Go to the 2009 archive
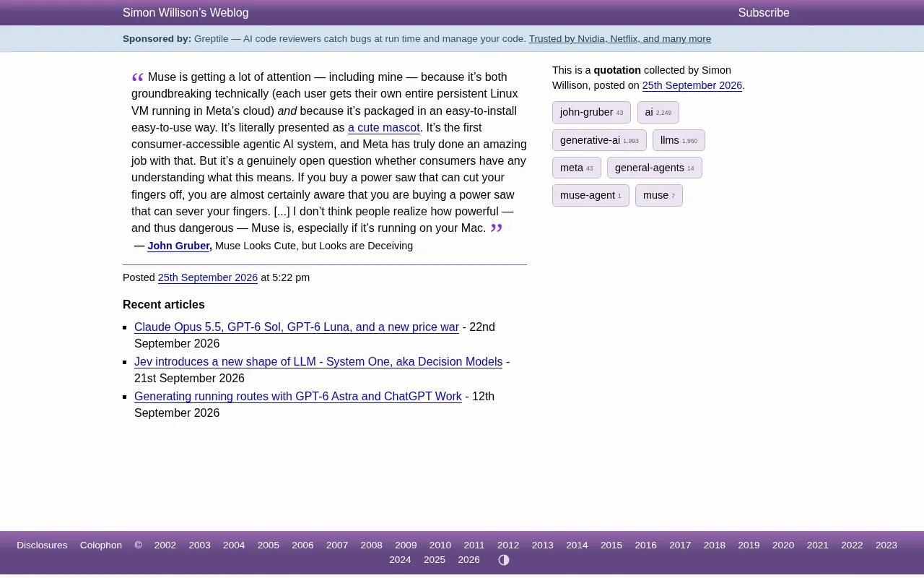Image resolution: width=924 pixels, height=578 pixels. pos(406,545)
